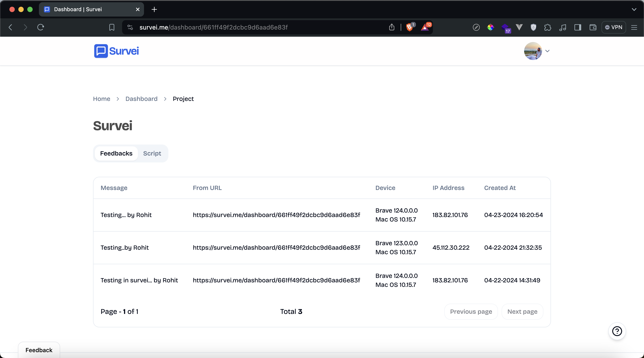Screen dimensions: 644x358
Task: Click the music note media control icon
Action: tap(563, 27)
